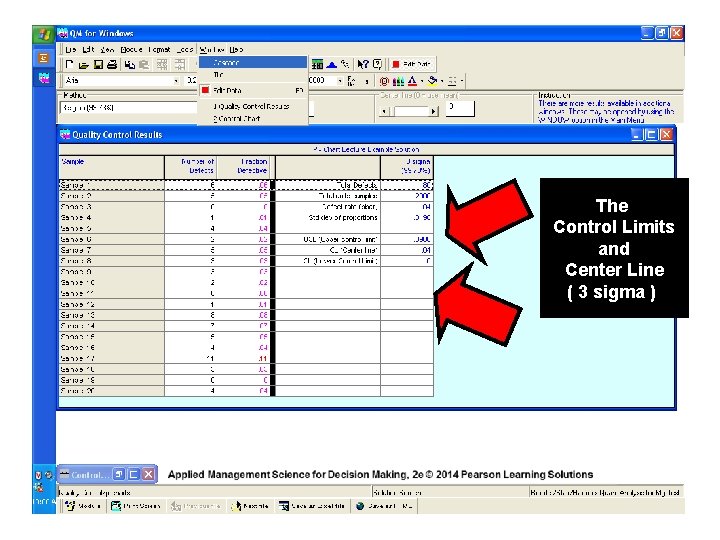
Task: Click Module in the bottom toolbar
Action: 83,506
